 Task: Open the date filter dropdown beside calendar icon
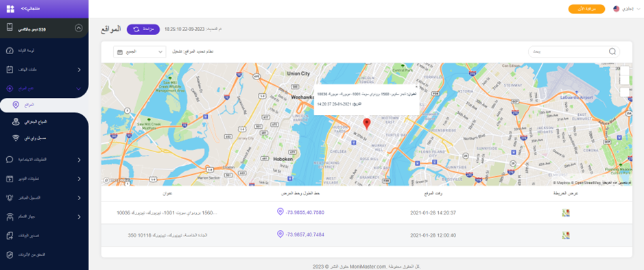[140, 51]
